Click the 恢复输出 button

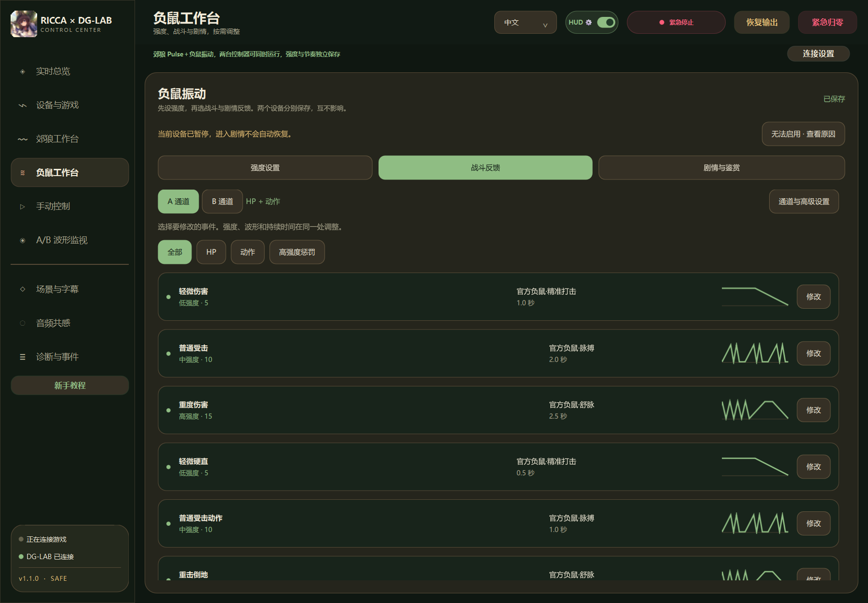pyautogui.click(x=762, y=22)
